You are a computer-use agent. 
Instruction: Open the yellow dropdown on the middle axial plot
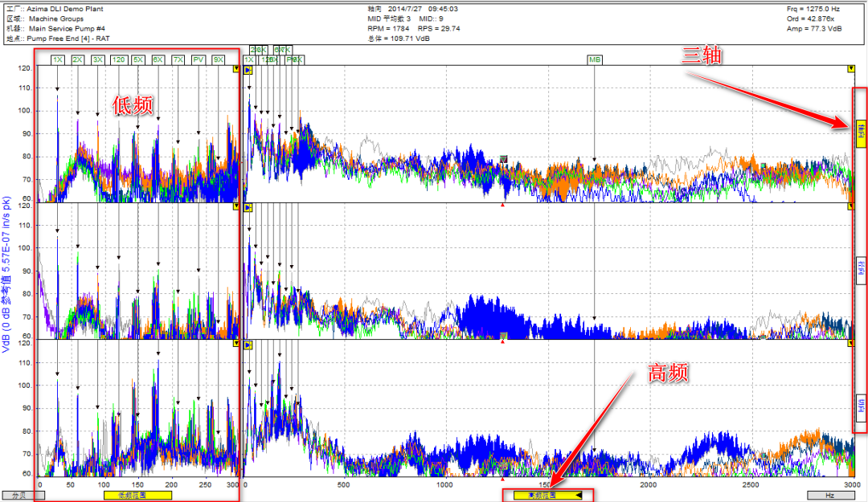pyautogui.click(x=235, y=208)
